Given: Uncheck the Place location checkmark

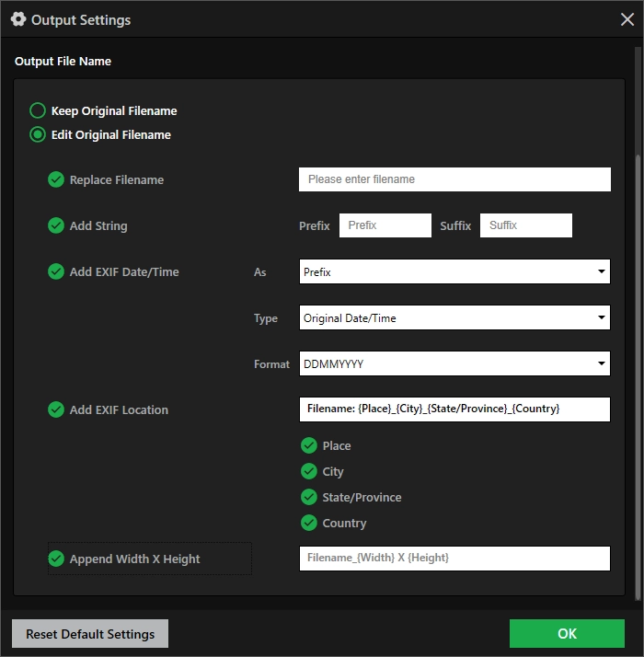Looking at the screenshot, I should [x=309, y=445].
